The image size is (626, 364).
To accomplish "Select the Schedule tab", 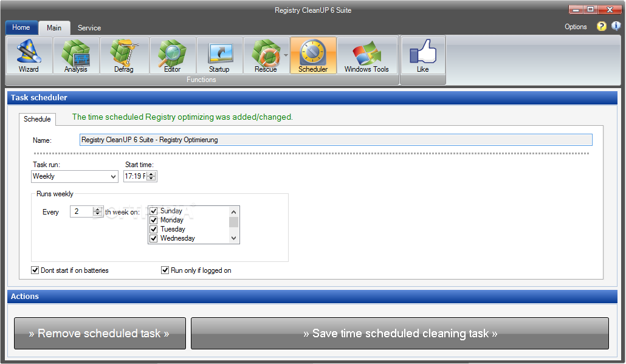I will 37,119.
